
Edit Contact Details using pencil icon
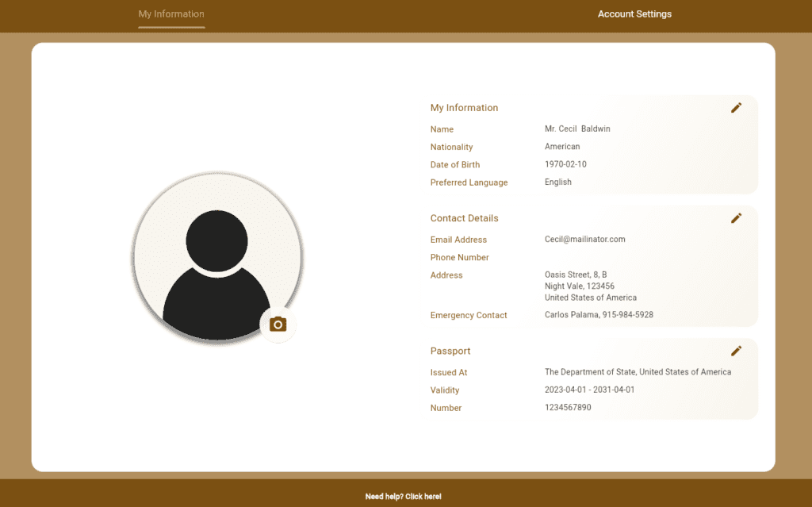(736, 218)
